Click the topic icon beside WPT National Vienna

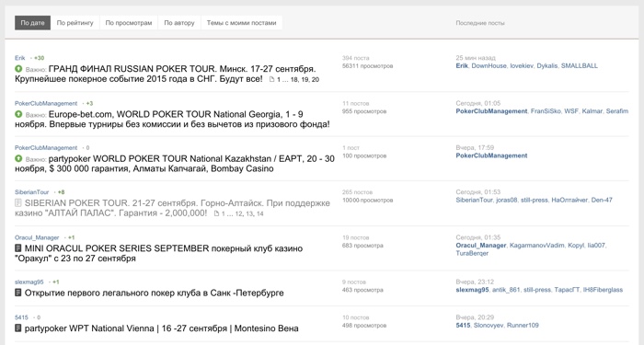click(x=18, y=328)
